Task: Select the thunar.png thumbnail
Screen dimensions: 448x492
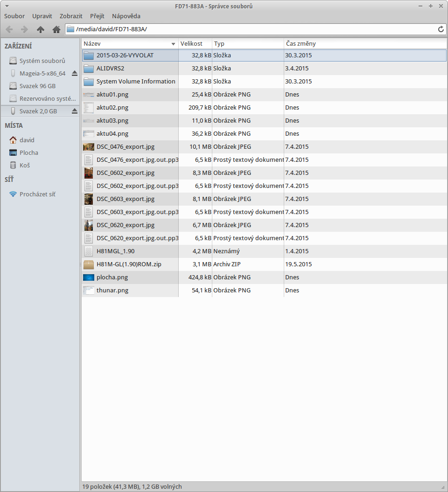Action: 89,291
